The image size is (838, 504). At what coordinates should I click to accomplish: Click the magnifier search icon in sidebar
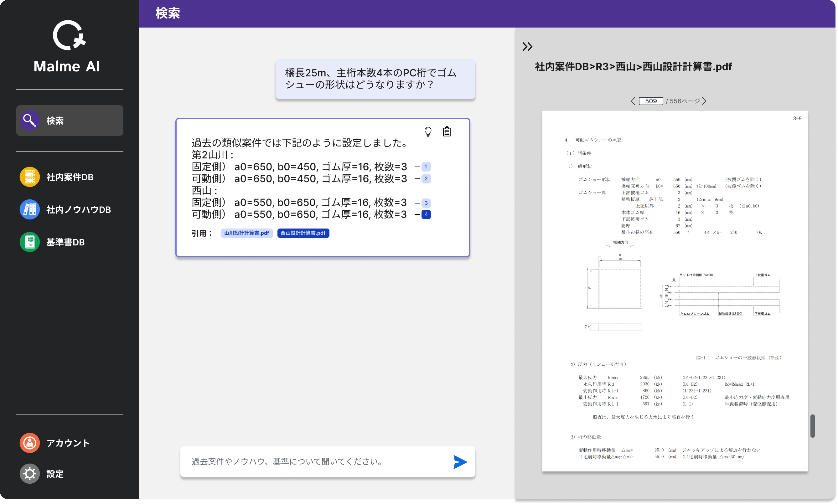tap(29, 121)
